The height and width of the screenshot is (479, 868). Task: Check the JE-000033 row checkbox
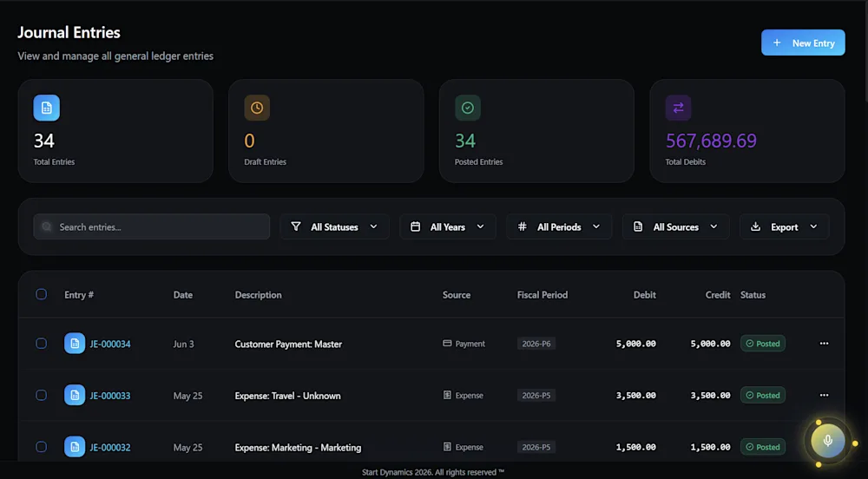[x=42, y=395]
